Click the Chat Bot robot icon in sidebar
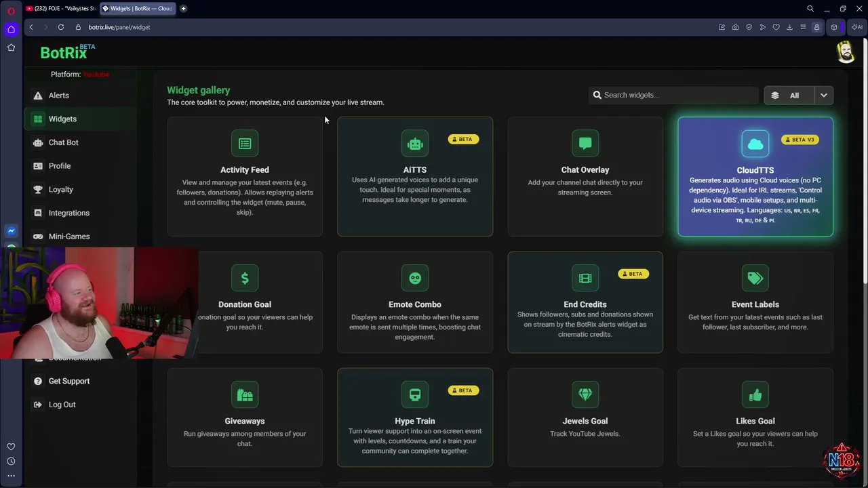The height and width of the screenshot is (488, 868). point(38,142)
